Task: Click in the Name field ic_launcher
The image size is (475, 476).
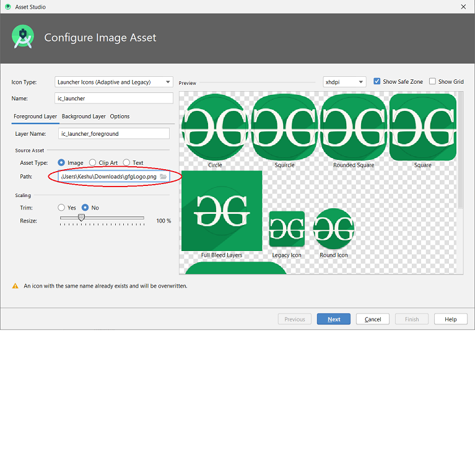Action: pyautogui.click(x=114, y=99)
